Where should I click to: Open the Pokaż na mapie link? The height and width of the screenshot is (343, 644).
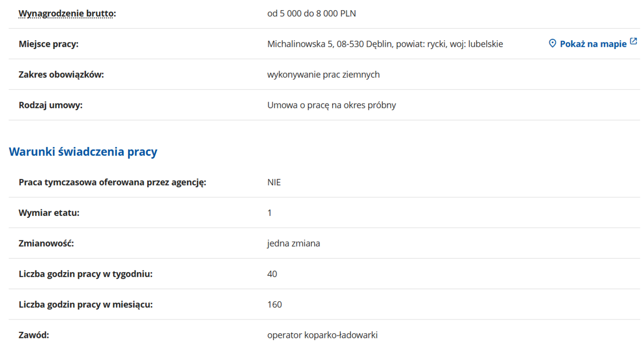(x=593, y=44)
